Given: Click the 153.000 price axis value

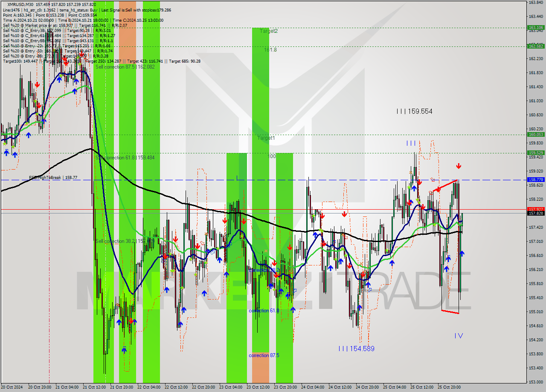Looking at the screenshot, I should click(536, 382).
